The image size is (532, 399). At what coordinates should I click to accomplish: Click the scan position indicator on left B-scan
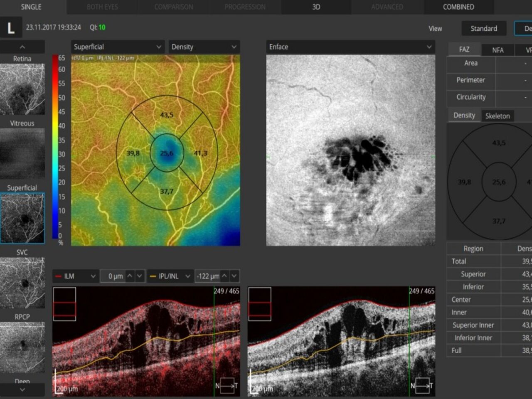[64, 304]
